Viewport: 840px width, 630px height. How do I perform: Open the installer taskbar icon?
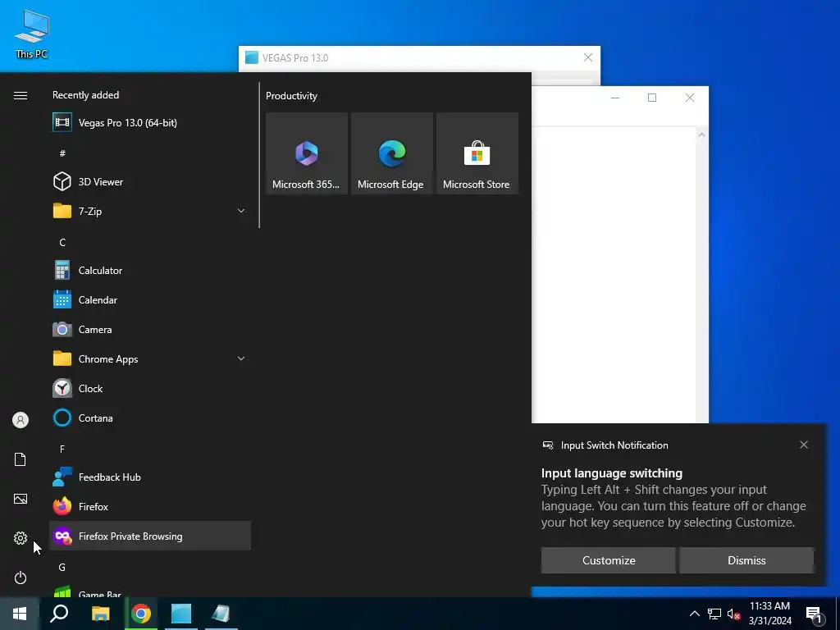(221, 614)
